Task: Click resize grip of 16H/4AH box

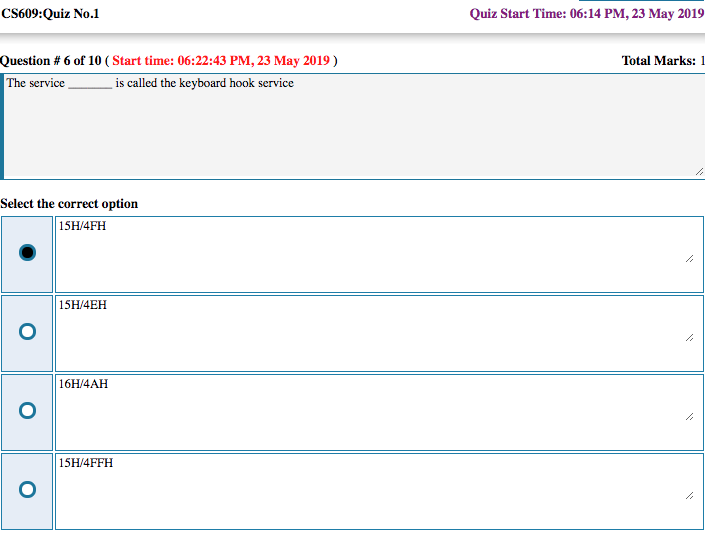Action: [689, 417]
